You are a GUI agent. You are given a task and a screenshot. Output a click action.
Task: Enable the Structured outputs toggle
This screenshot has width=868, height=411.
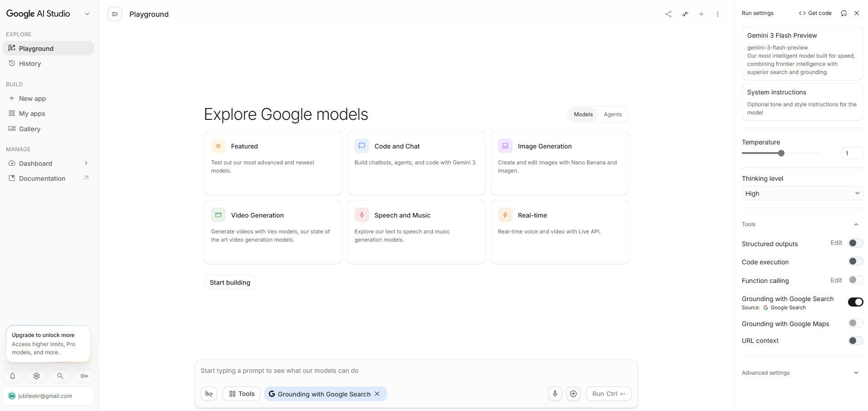click(x=856, y=243)
